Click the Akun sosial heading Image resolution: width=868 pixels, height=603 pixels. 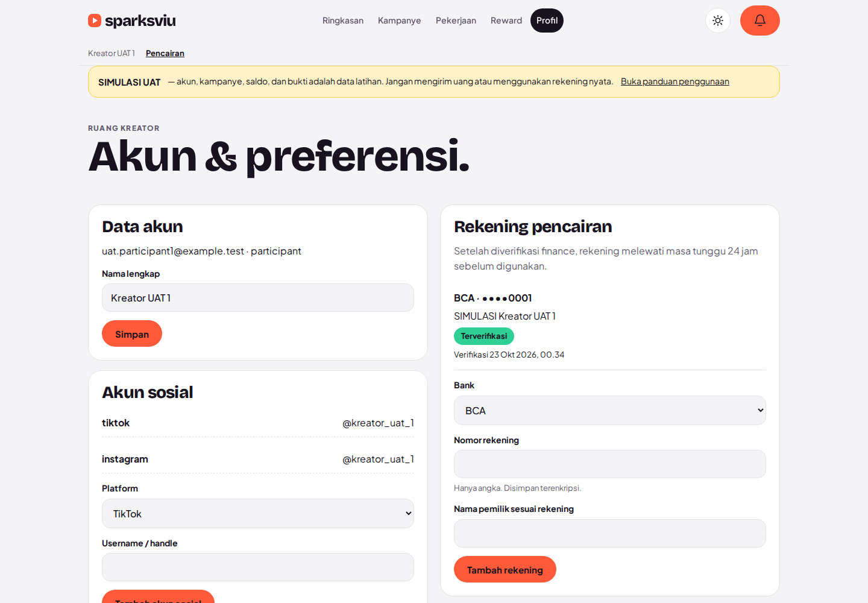[148, 393]
